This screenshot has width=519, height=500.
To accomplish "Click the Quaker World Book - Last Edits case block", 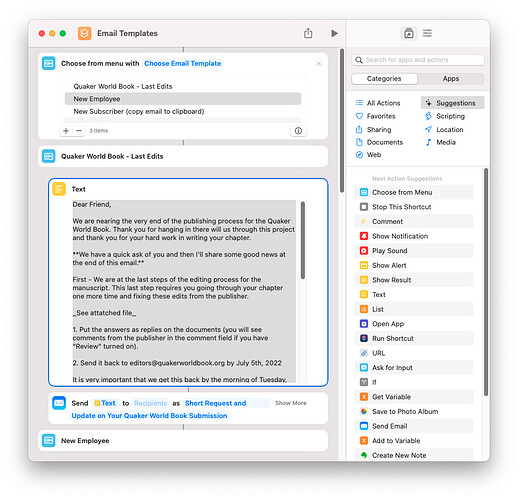I will pos(183,156).
